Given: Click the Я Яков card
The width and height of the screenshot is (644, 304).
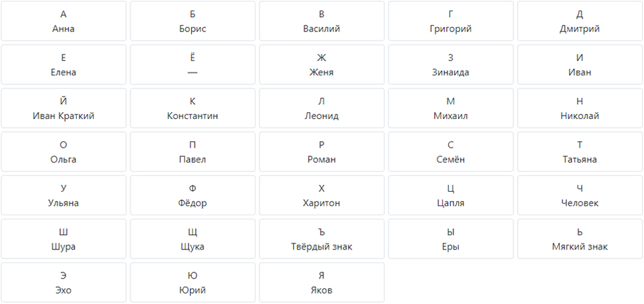Looking at the screenshot, I should [x=321, y=282].
